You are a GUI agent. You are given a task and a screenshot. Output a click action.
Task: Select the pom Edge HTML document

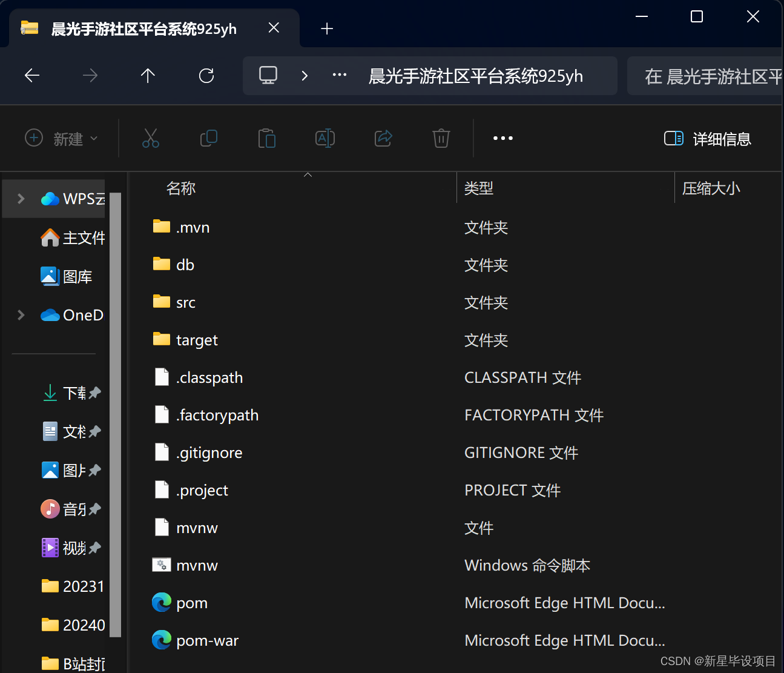[x=180, y=603]
